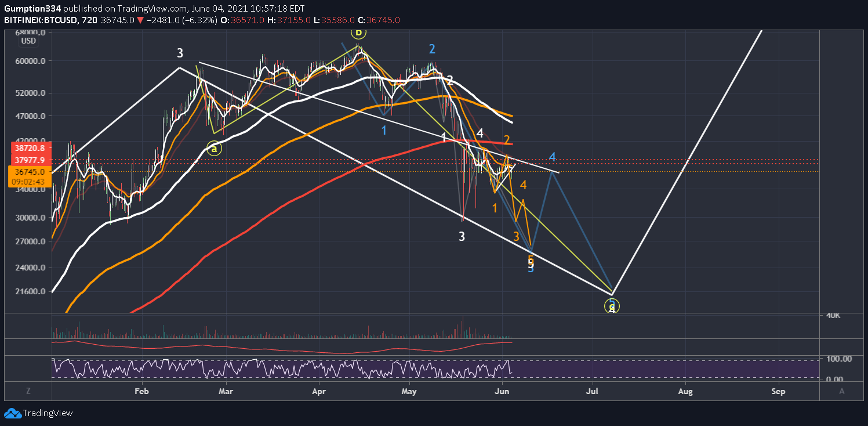Click the 40K volume scale label
This screenshot has width=868, height=426.
point(833,315)
